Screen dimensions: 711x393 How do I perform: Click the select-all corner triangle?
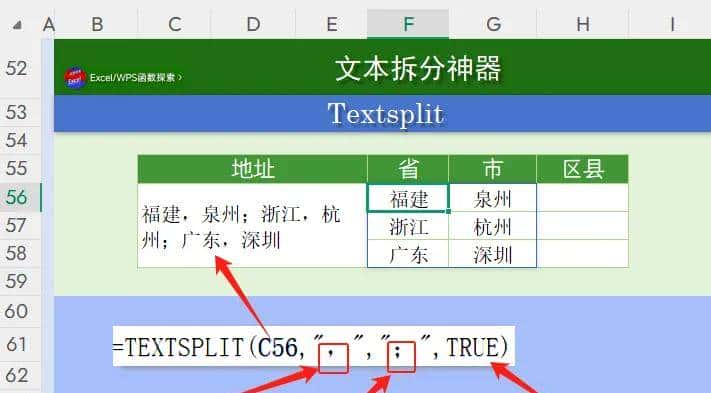[x=17, y=25]
